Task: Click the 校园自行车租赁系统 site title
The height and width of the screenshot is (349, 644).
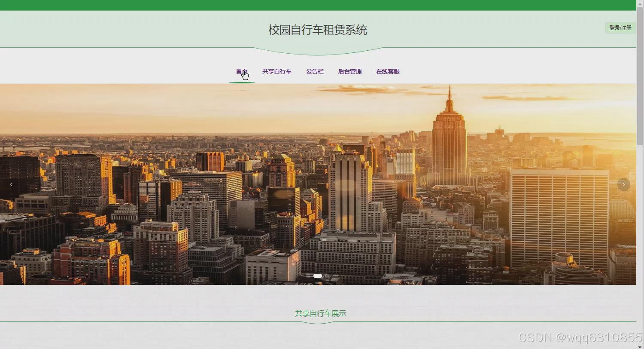Action: coord(319,30)
